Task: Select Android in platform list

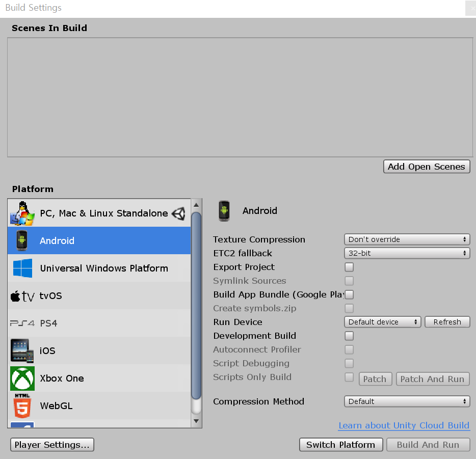Action: tap(99, 240)
